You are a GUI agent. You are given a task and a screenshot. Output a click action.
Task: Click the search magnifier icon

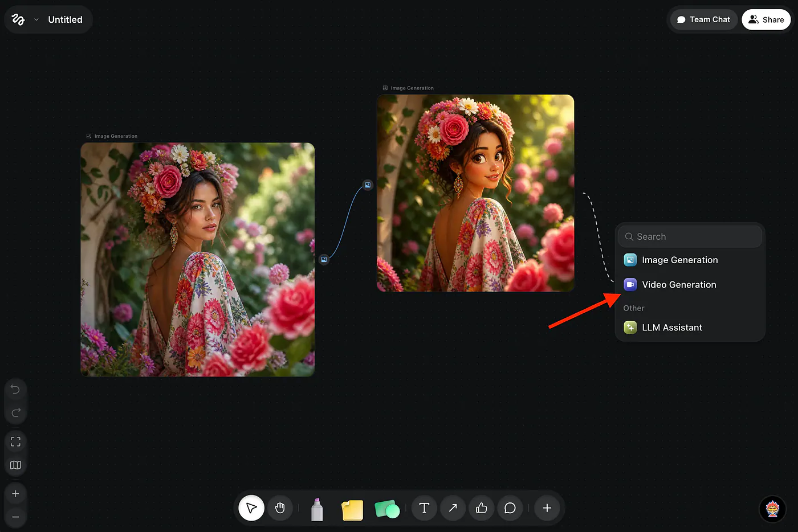pos(629,236)
